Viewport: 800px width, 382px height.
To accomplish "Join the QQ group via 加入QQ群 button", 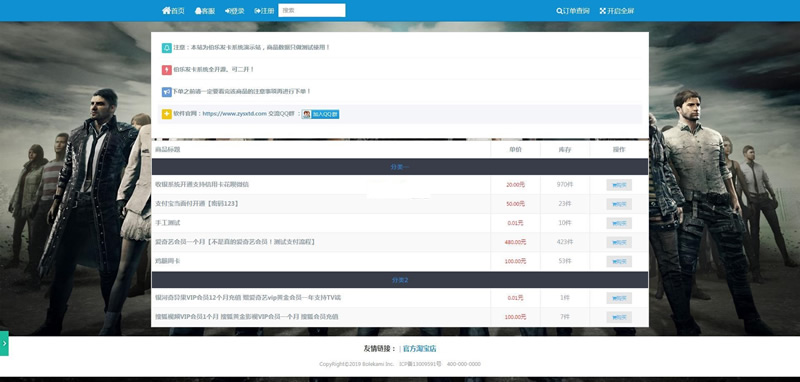I will coord(320,114).
